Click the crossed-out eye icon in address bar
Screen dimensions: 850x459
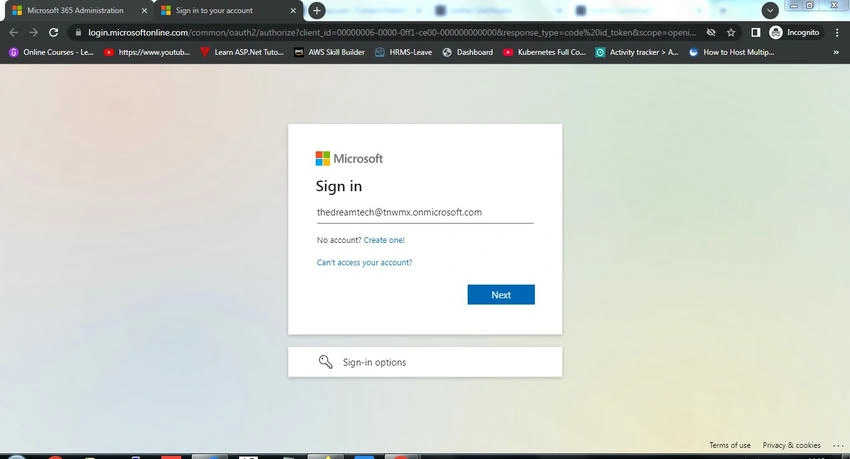coord(711,33)
